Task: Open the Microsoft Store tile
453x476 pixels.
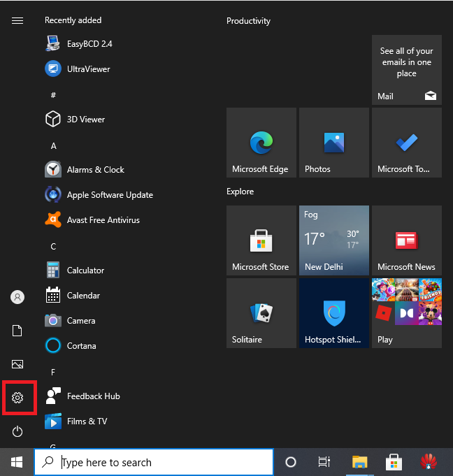Action: (261, 240)
